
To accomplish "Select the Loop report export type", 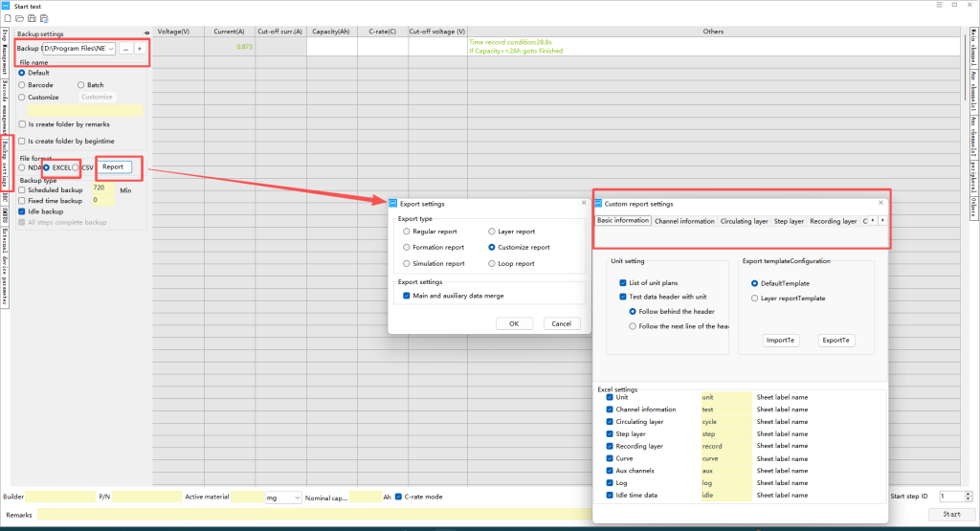I will coord(492,264).
